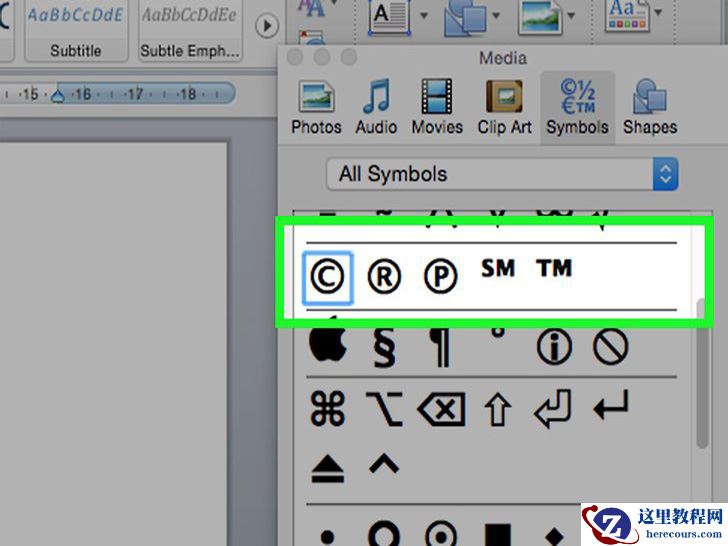Viewport: 728px width, 546px height.
Task: Insert the small bullet dot symbol
Action: 327,537
